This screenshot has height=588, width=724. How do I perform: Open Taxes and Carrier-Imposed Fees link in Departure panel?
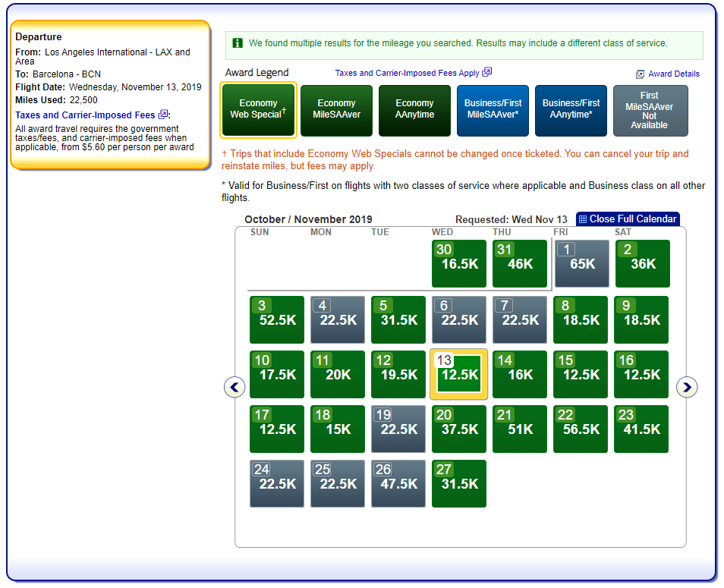tap(85, 115)
